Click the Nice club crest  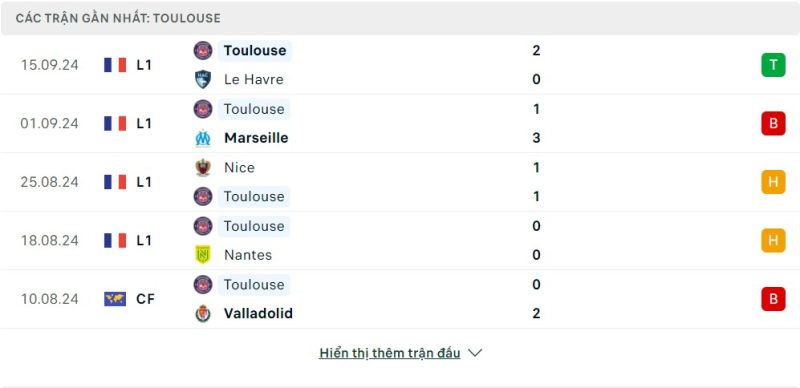tap(203, 167)
